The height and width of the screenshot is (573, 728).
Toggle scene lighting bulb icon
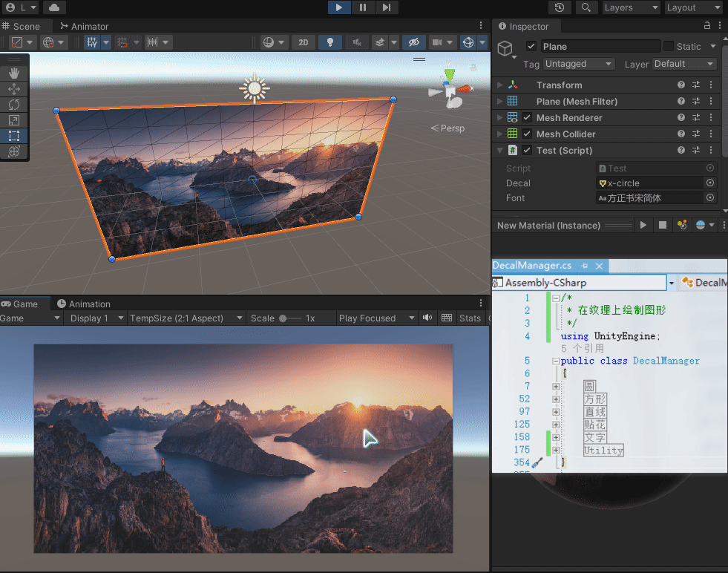[x=330, y=42]
